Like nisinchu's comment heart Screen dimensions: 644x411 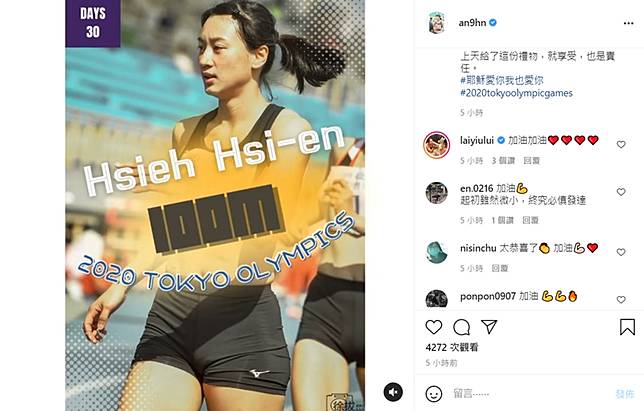click(621, 252)
